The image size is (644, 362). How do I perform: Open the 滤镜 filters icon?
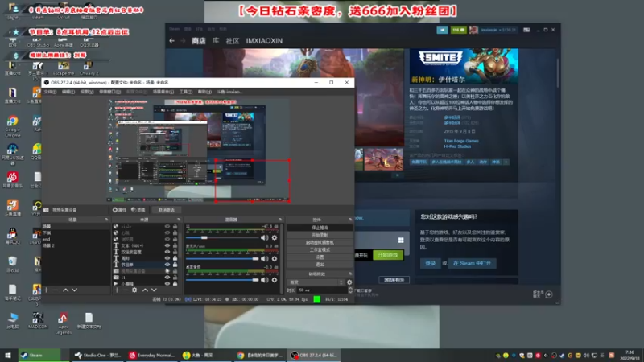[138, 210]
